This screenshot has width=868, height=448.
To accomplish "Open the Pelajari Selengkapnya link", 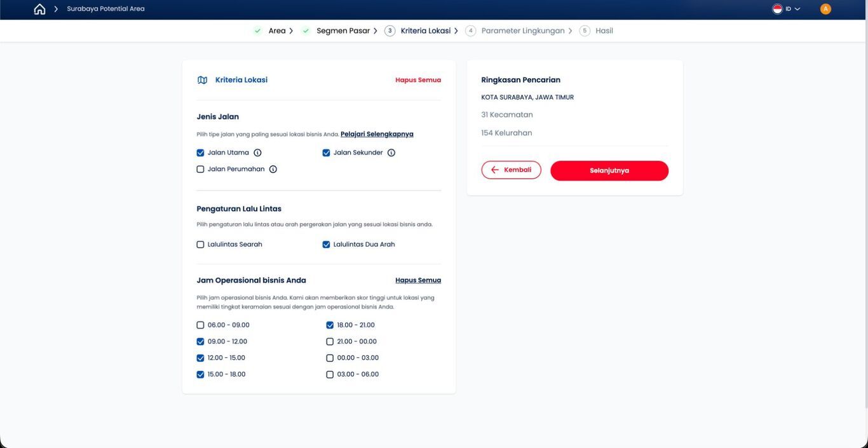I will [377, 134].
